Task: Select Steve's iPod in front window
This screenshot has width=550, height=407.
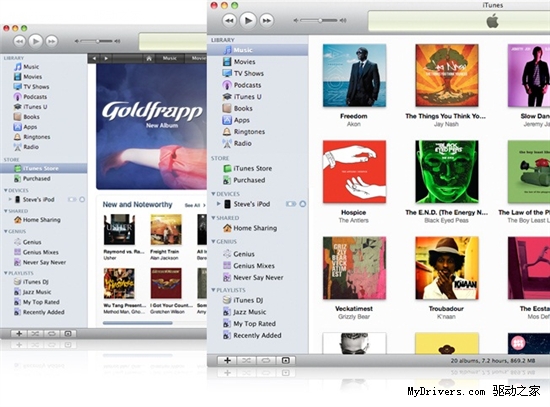Action: point(251,204)
